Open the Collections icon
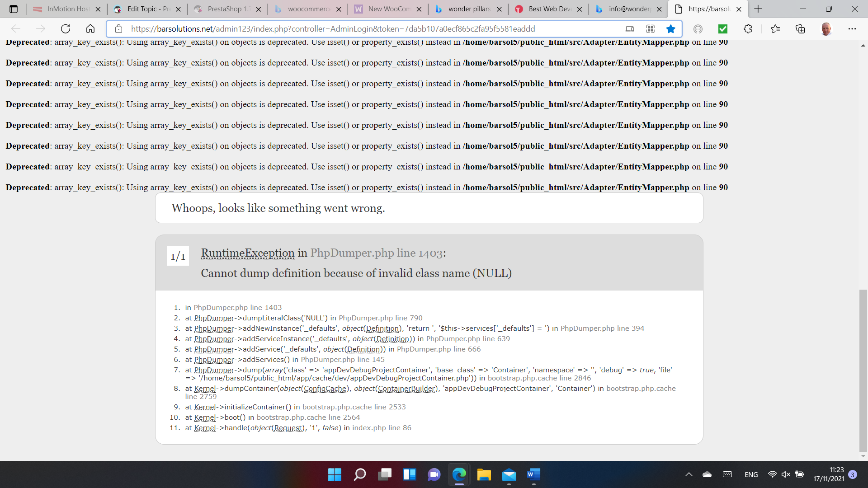868x488 pixels. tap(800, 29)
